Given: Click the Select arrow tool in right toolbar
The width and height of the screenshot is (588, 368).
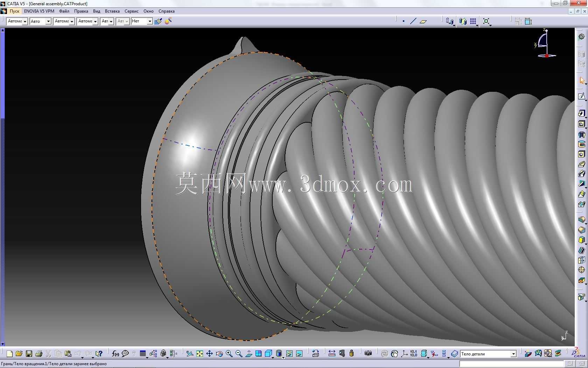Looking at the screenshot, I should [581, 81].
